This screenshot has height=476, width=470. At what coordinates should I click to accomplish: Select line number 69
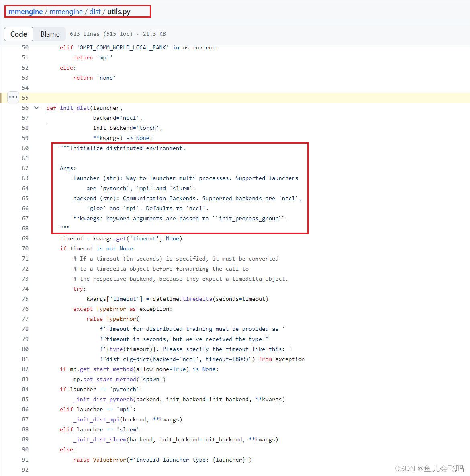click(x=25, y=238)
